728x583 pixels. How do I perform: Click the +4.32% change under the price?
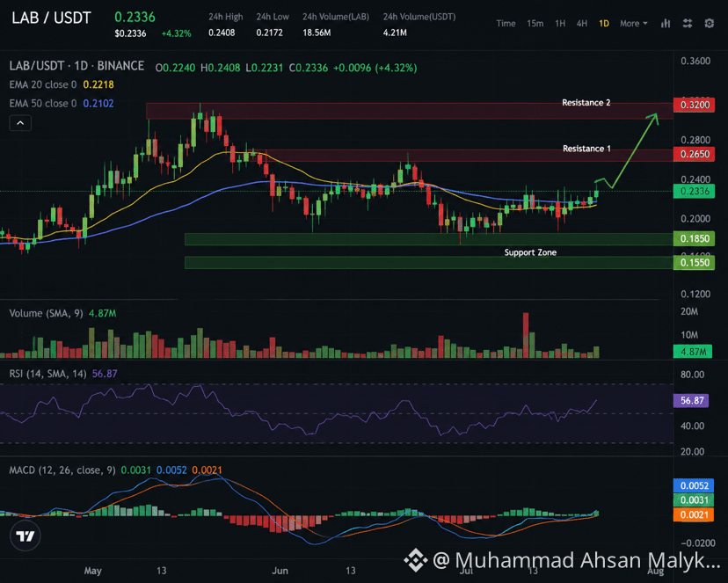(x=176, y=33)
